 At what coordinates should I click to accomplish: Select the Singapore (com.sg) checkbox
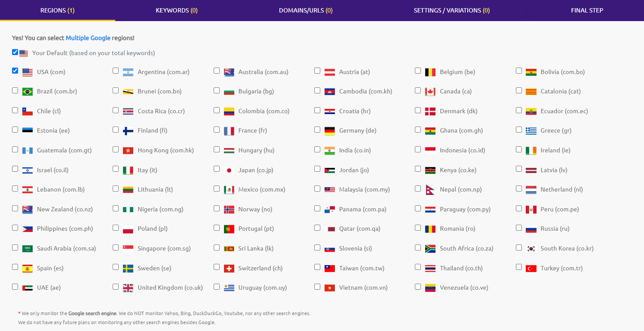pyautogui.click(x=116, y=247)
